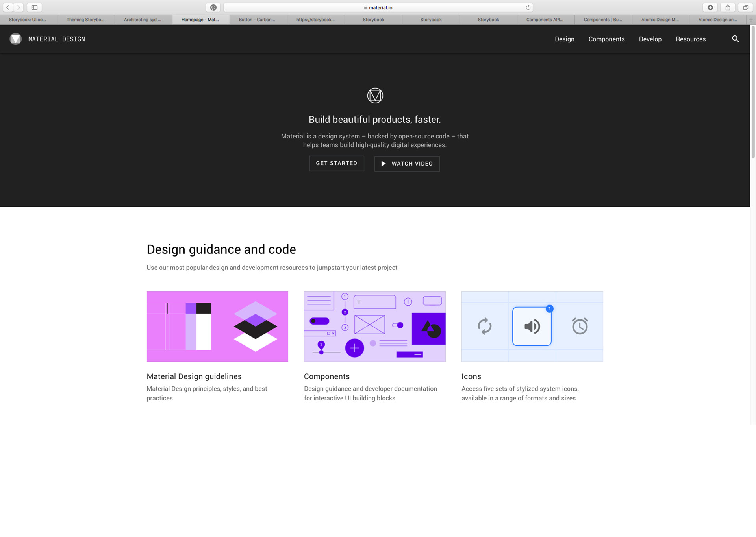Open the Design menu in site navigation

pyautogui.click(x=564, y=39)
